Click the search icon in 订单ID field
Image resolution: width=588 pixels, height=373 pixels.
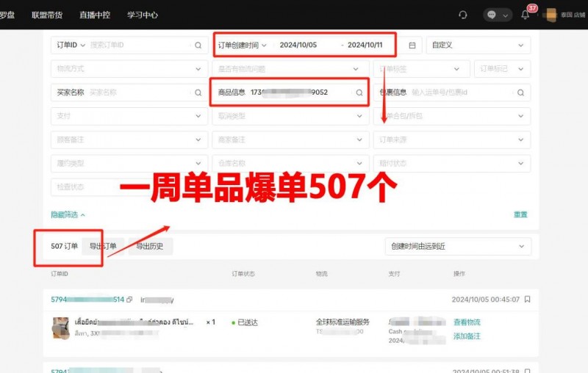click(198, 45)
